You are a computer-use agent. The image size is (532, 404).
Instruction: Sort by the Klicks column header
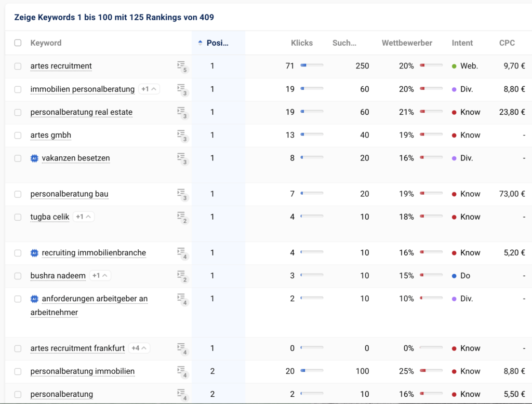click(302, 43)
